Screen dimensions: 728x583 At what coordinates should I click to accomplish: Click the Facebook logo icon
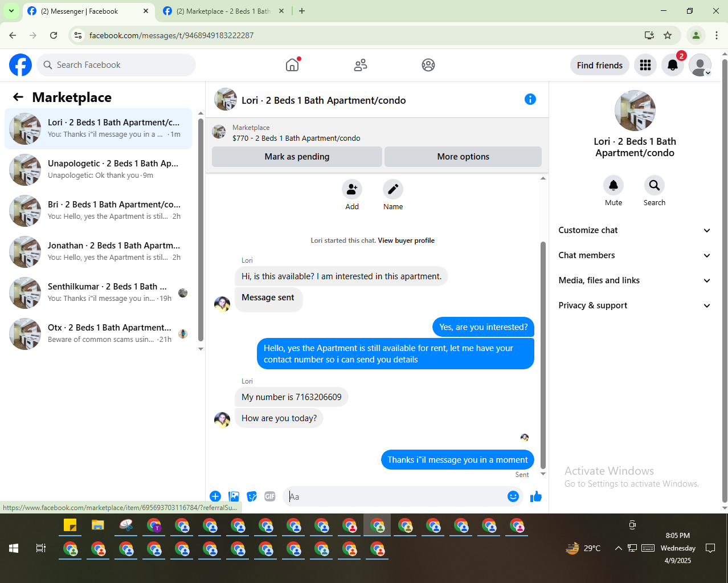21,65
